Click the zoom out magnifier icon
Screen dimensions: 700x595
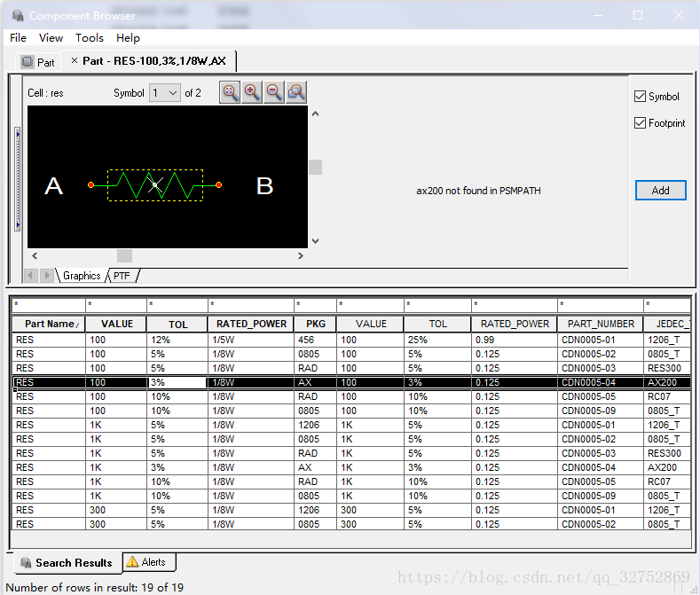[x=274, y=92]
